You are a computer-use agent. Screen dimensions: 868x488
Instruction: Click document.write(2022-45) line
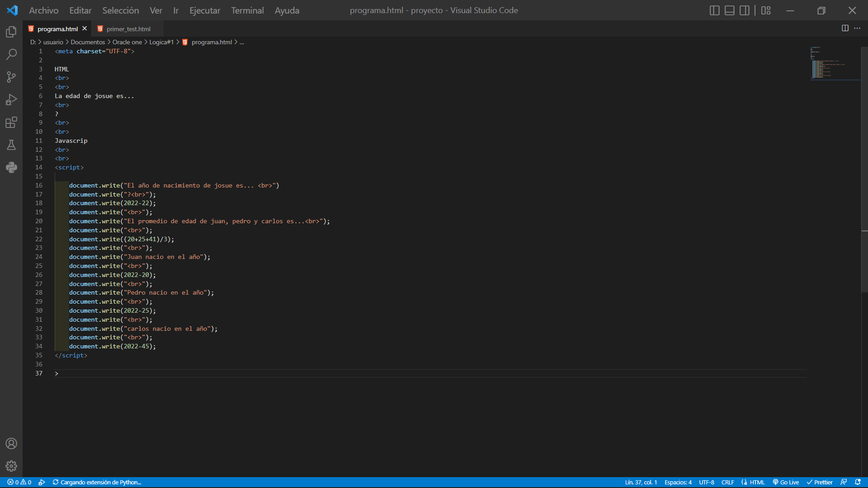click(113, 346)
